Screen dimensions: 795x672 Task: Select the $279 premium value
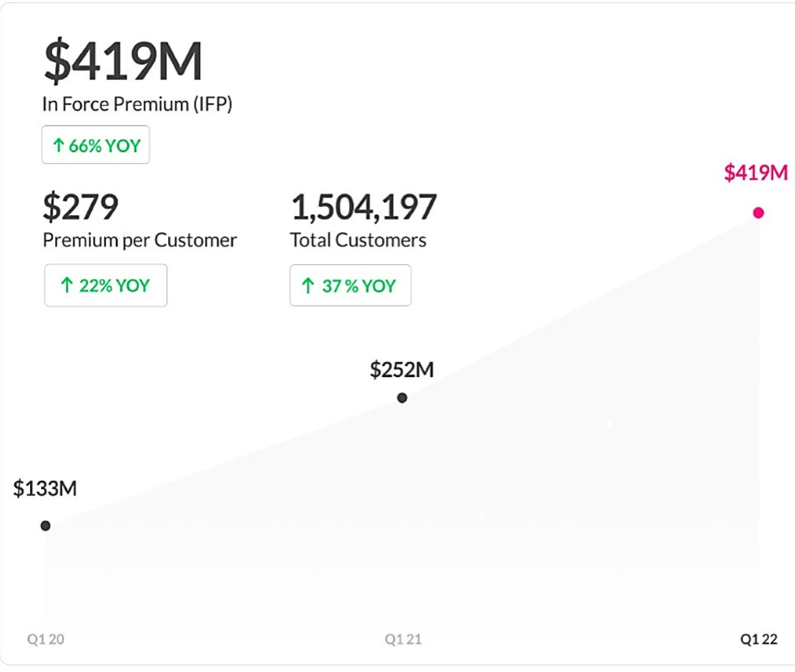point(81,207)
